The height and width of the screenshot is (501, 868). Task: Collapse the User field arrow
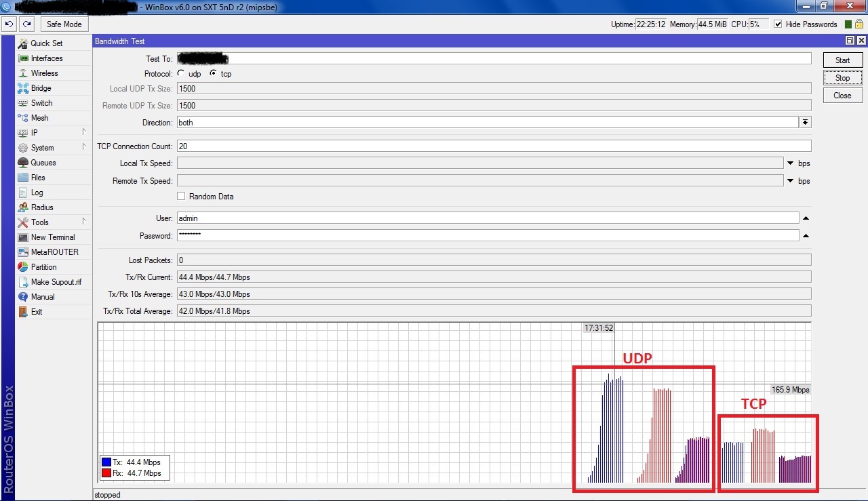click(806, 218)
